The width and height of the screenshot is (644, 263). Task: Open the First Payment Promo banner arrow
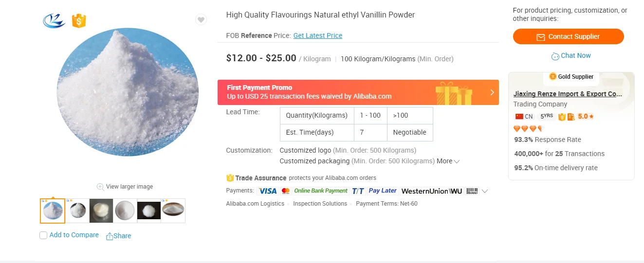492,92
